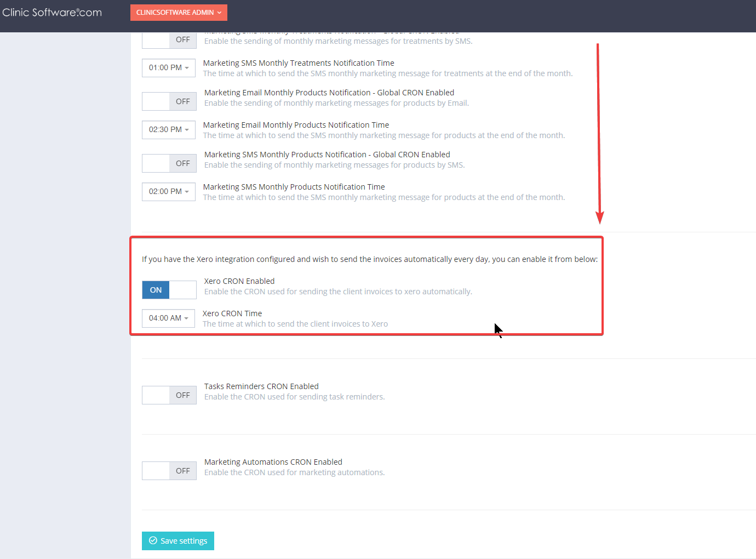Turn off the Xero CRON Enabled switch
756x559 pixels.
point(169,290)
